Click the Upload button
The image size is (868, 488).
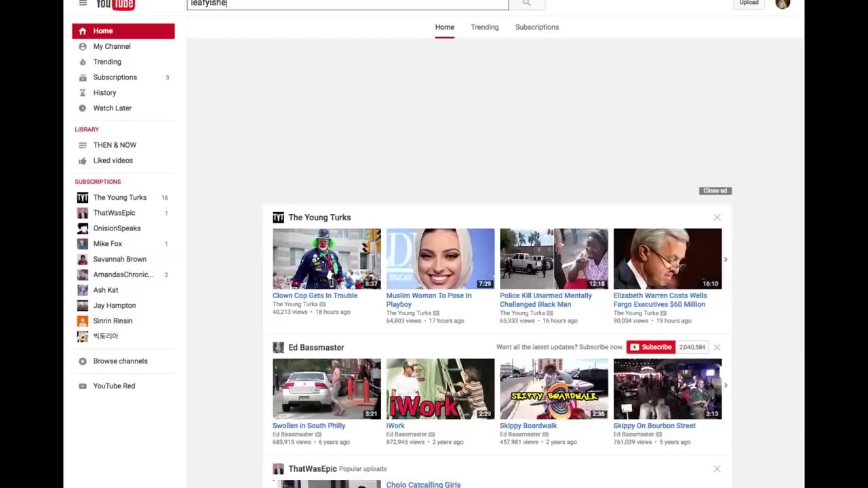click(749, 3)
